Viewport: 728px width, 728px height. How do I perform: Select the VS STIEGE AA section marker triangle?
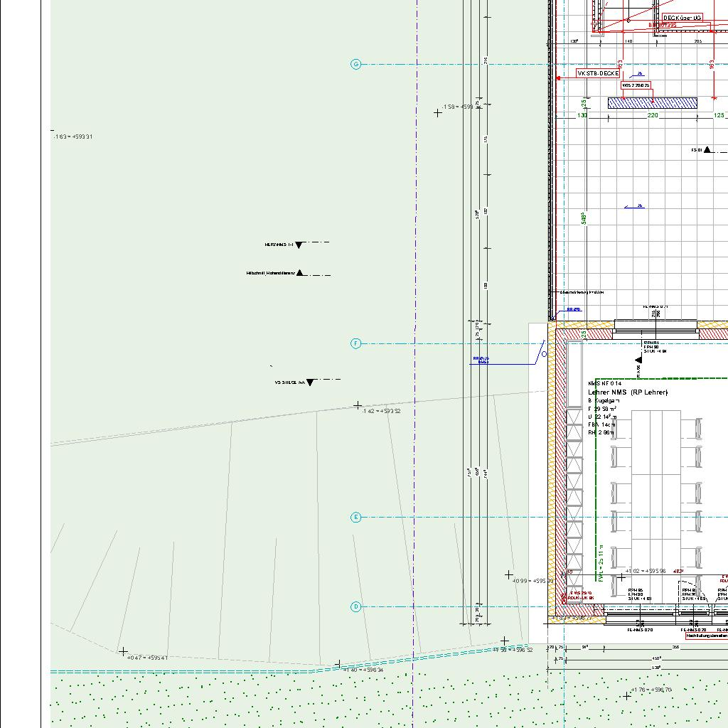click(310, 382)
